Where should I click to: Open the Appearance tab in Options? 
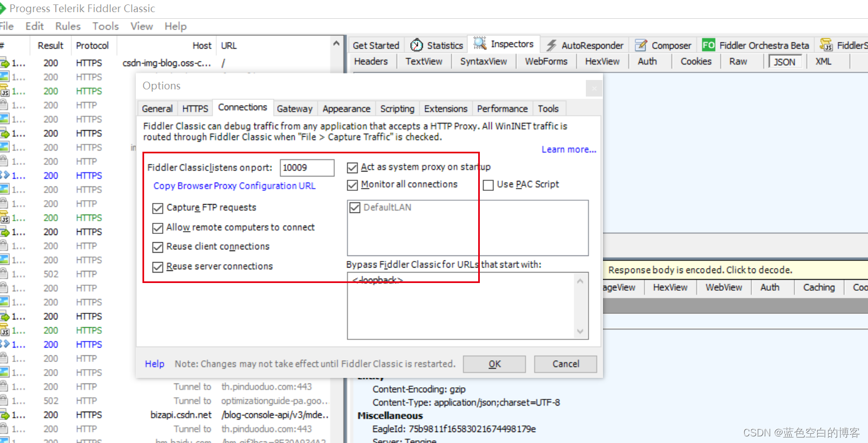(x=347, y=109)
